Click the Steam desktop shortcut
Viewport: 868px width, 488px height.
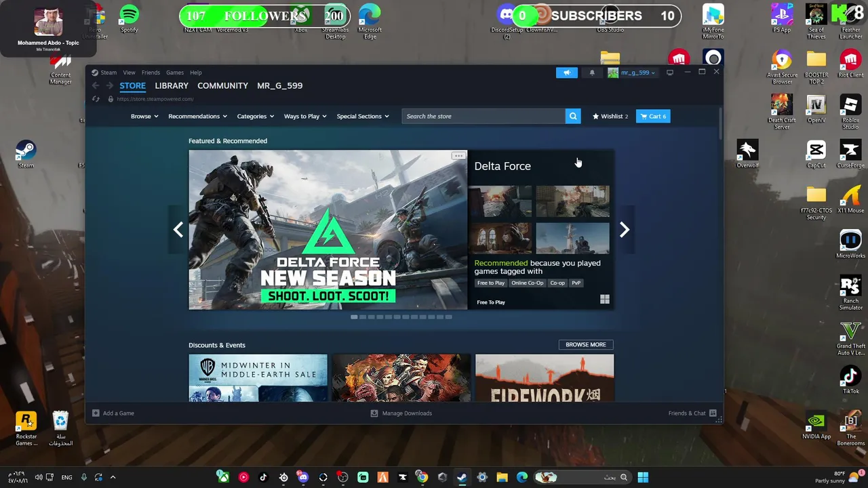coord(26,155)
